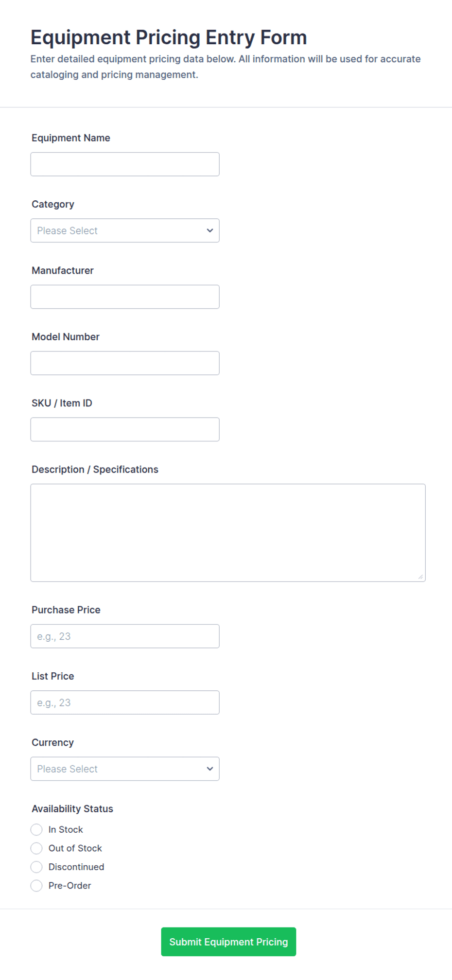This screenshot has height=980, width=452.
Task: Select the In Stock radio button
Action: [x=36, y=829]
